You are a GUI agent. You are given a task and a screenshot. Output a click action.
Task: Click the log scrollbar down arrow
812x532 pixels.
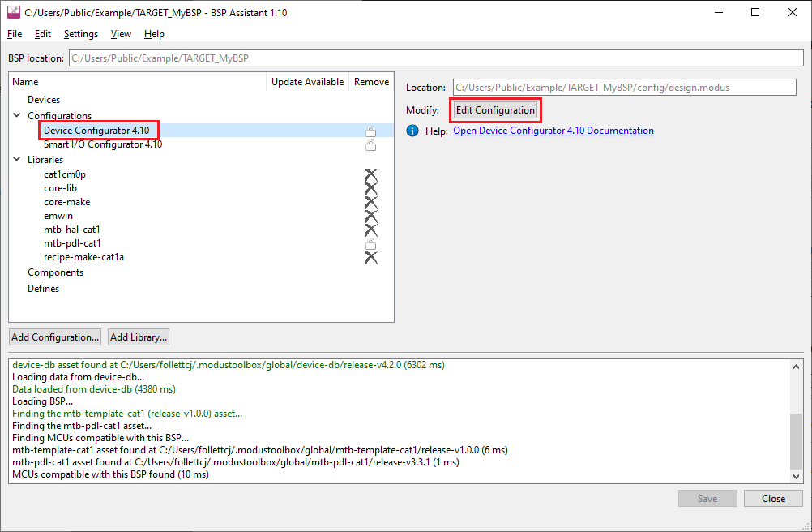click(796, 477)
